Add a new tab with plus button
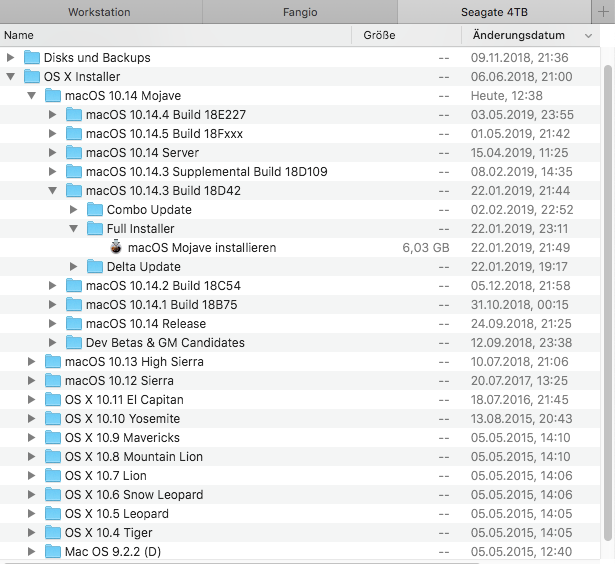The image size is (615, 564). pyautogui.click(x=603, y=12)
